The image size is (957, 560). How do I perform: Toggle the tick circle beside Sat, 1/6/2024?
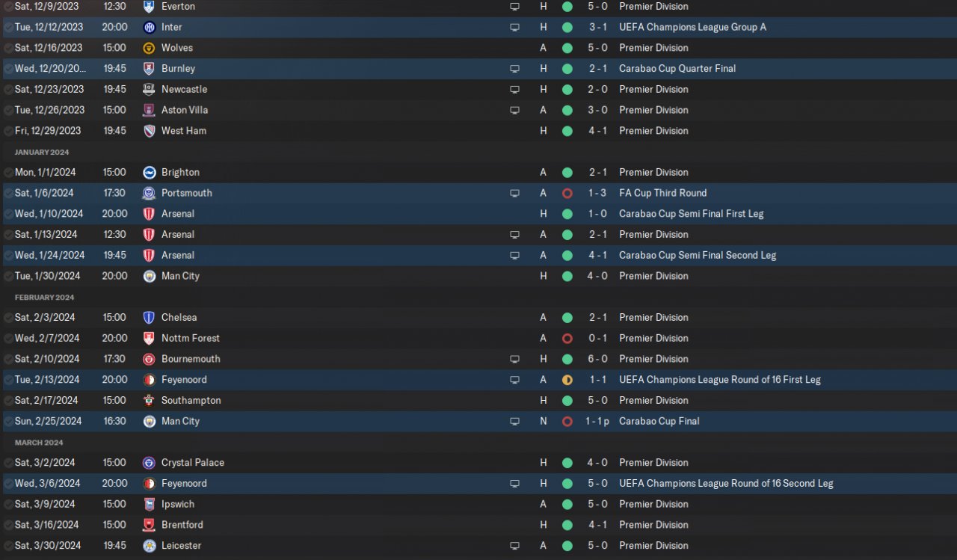tap(7, 193)
